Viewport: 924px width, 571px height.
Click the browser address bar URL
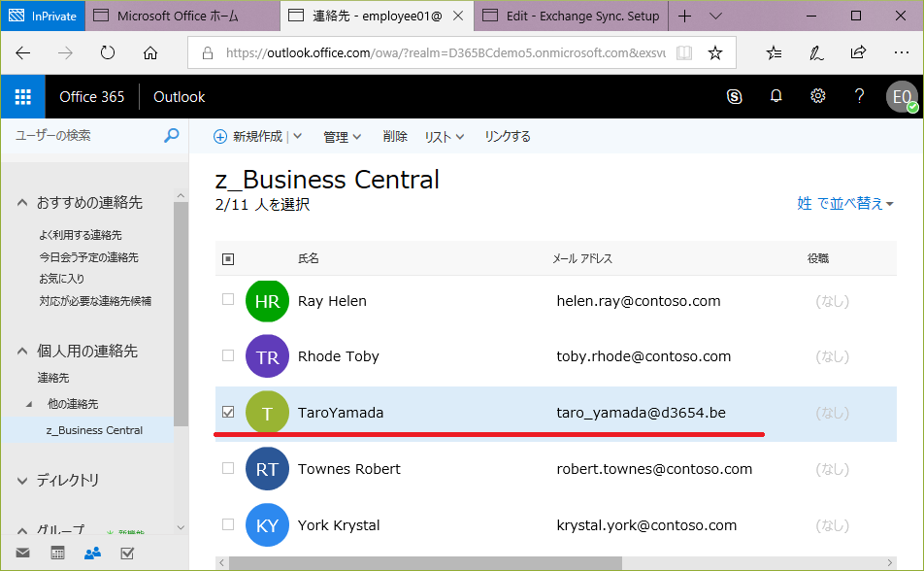(445, 53)
